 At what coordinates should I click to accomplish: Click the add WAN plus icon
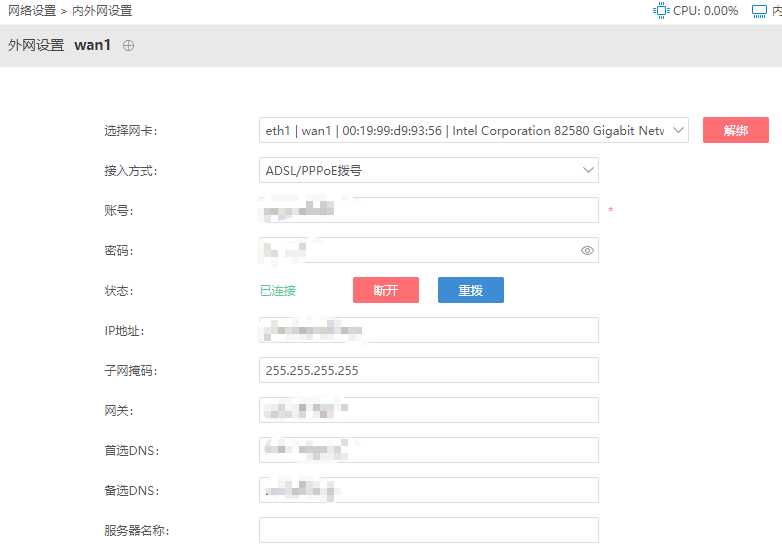[128, 45]
